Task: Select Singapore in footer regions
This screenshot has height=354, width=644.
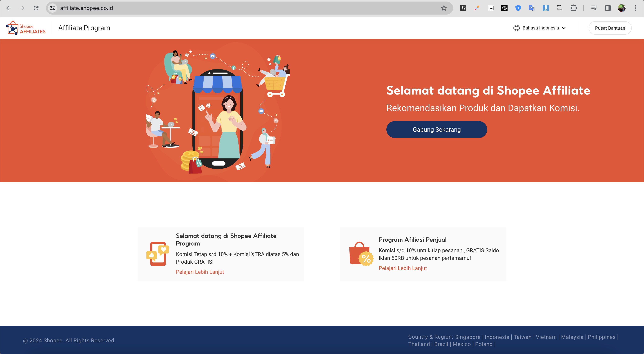Action: click(467, 337)
